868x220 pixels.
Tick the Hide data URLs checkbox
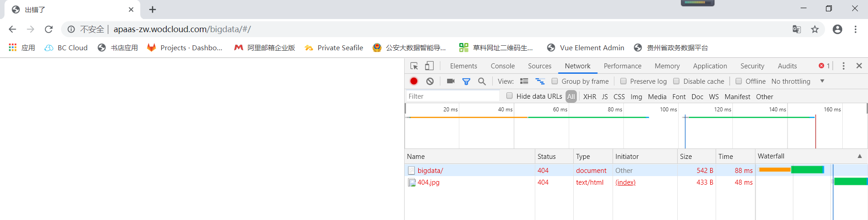coord(509,96)
